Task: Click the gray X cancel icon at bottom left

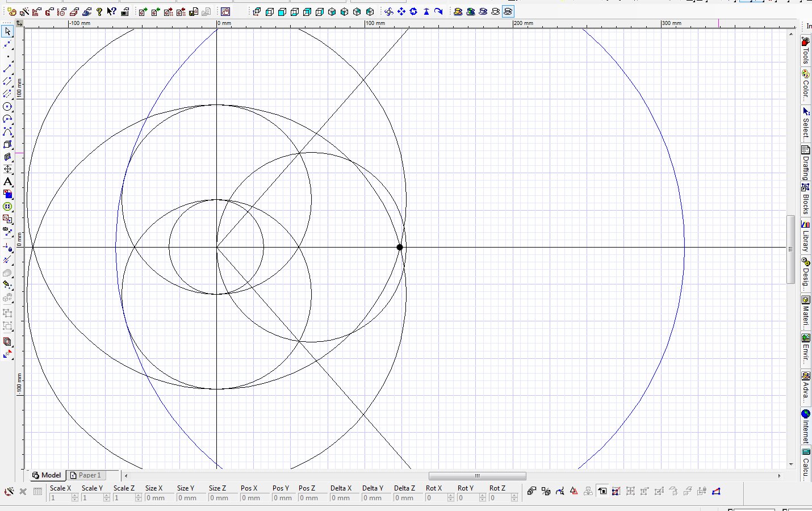Action: point(23,492)
